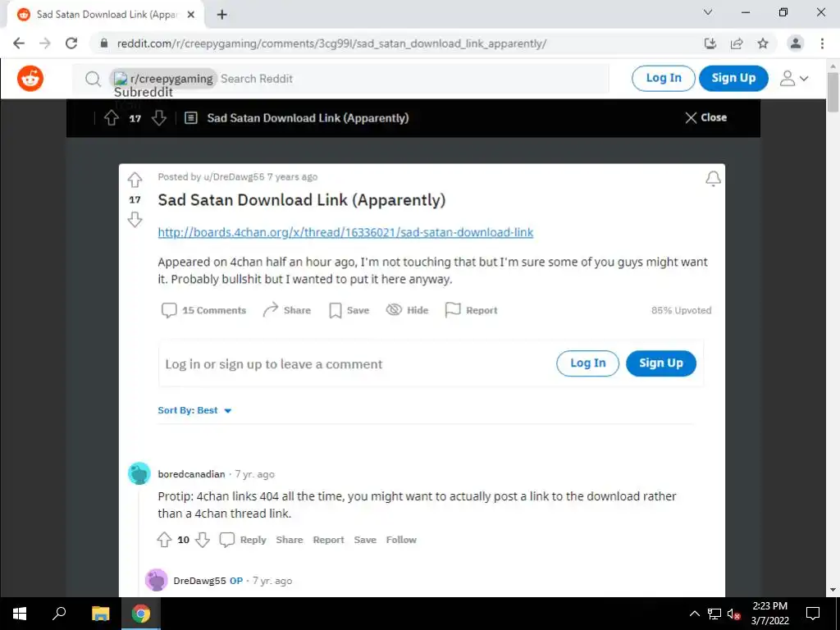Close the Sad Satan Download Link tab
Screen dimensions: 840x630
[x=190, y=15]
